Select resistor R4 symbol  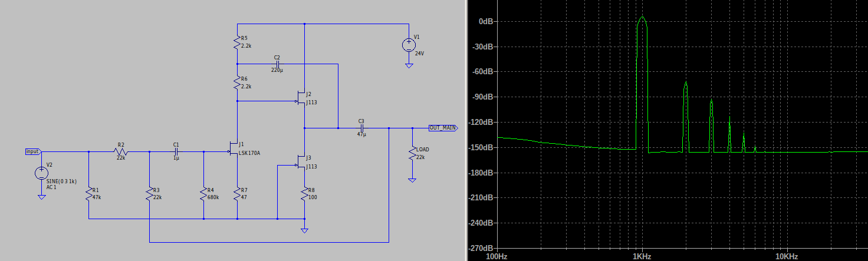point(203,194)
